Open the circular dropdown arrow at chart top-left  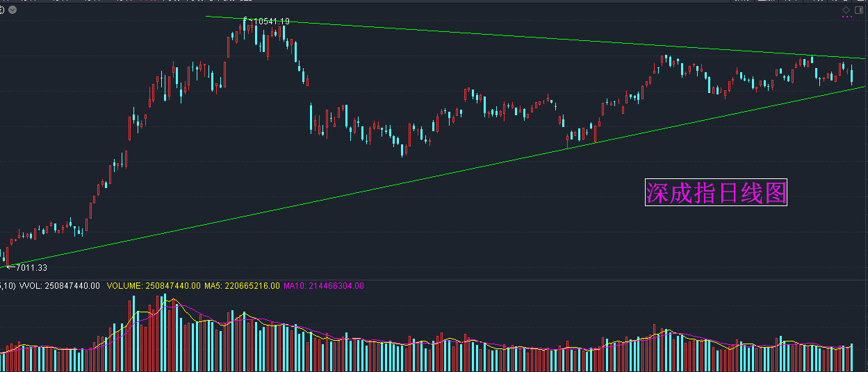pyautogui.click(x=12, y=10)
